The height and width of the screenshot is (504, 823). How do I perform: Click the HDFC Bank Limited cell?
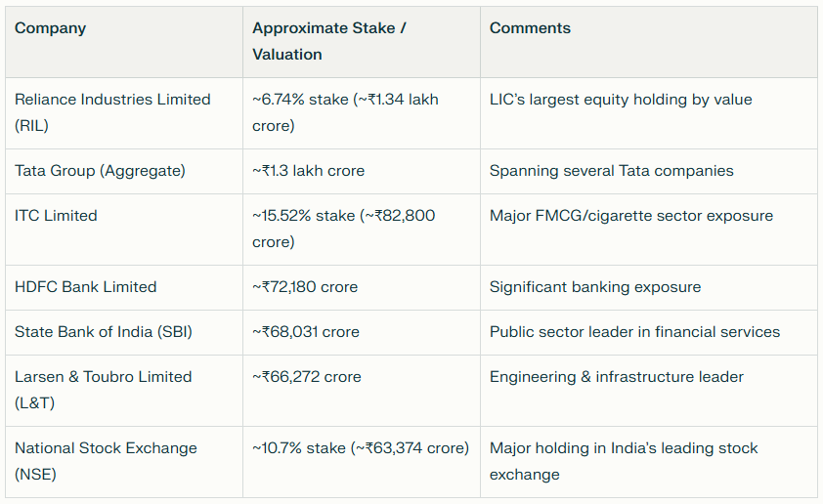coord(86,287)
